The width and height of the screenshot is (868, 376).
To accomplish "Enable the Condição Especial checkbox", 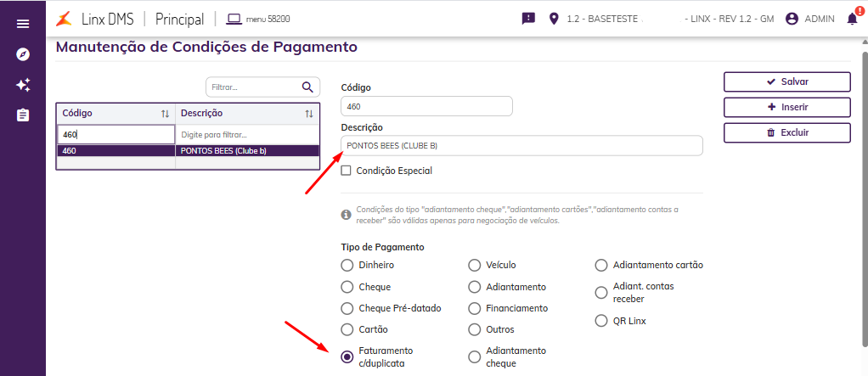I will point(346,171).
